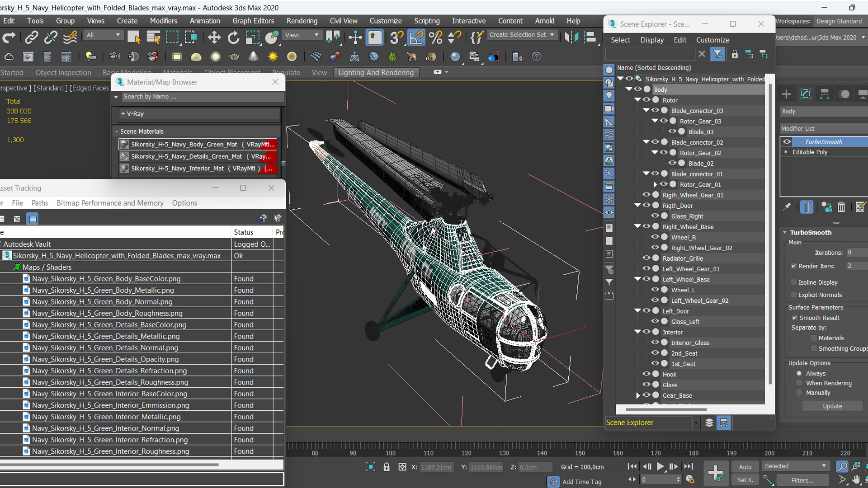Open the Hierarchy tab in command panel
This screenshot has height=488, width=868.
click(x=825, y=94)
